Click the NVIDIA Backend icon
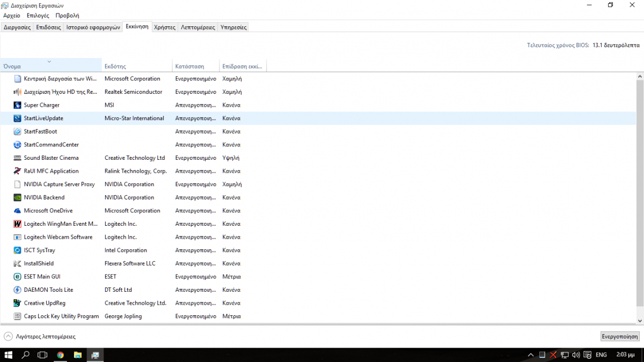Screen dimensions: 644x362 18,197
